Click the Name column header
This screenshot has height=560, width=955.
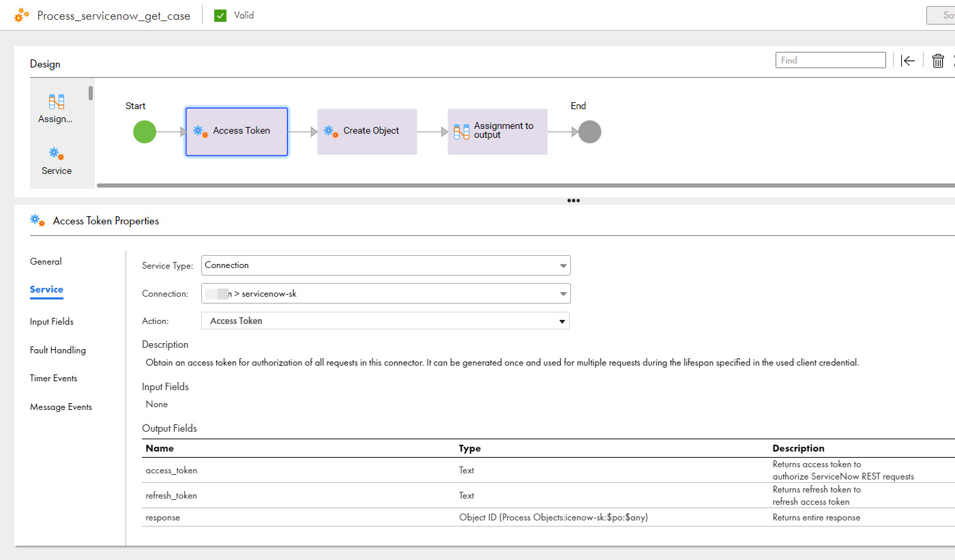point(160,448)
